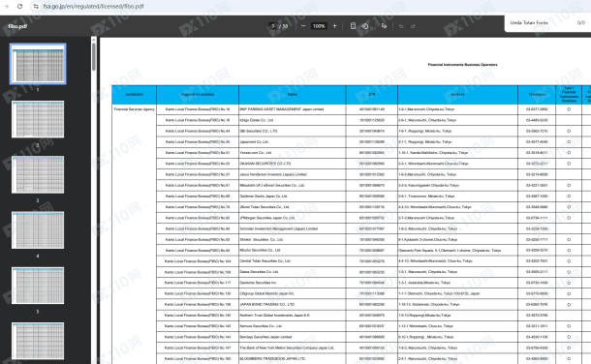Click the JCN column header
The image size is (591, 364).
[372, 95]
